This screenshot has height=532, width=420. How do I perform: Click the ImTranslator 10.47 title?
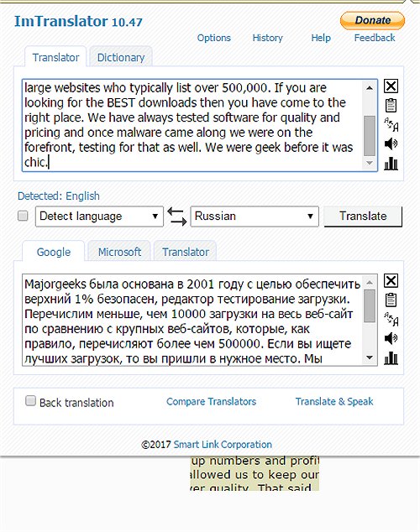78,21
